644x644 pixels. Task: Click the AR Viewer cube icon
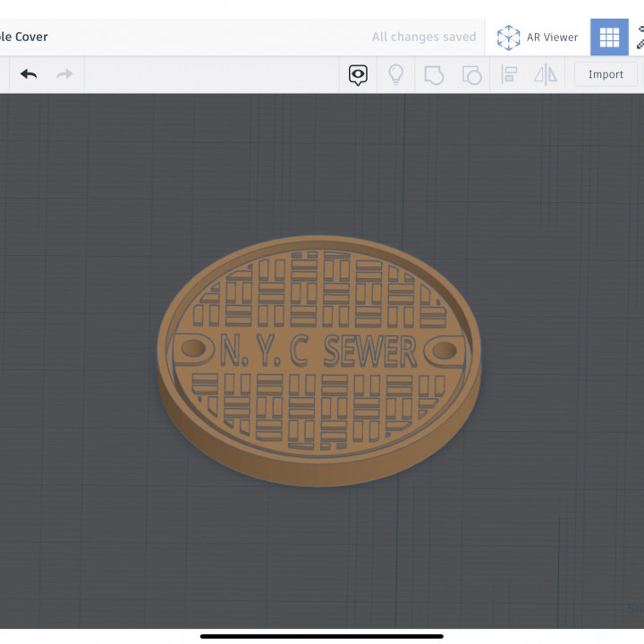[x=508, y=38]
